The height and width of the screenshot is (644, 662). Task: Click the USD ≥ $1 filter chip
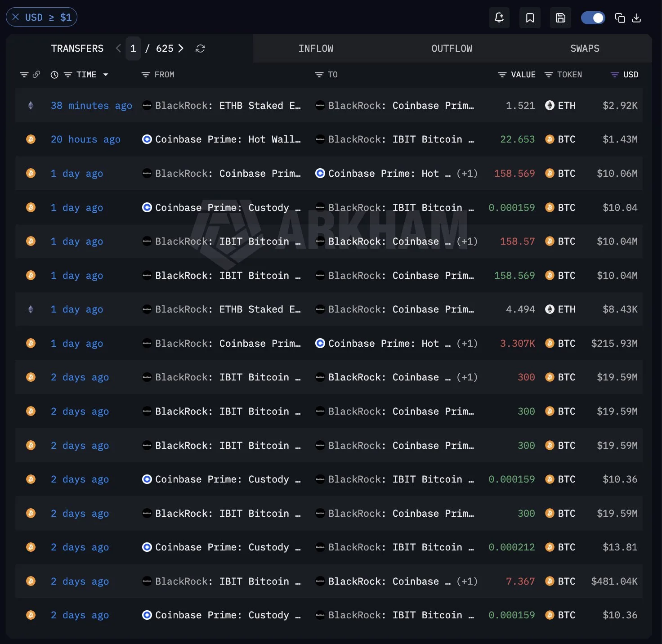pyautogui.click(x=41, y=17)
